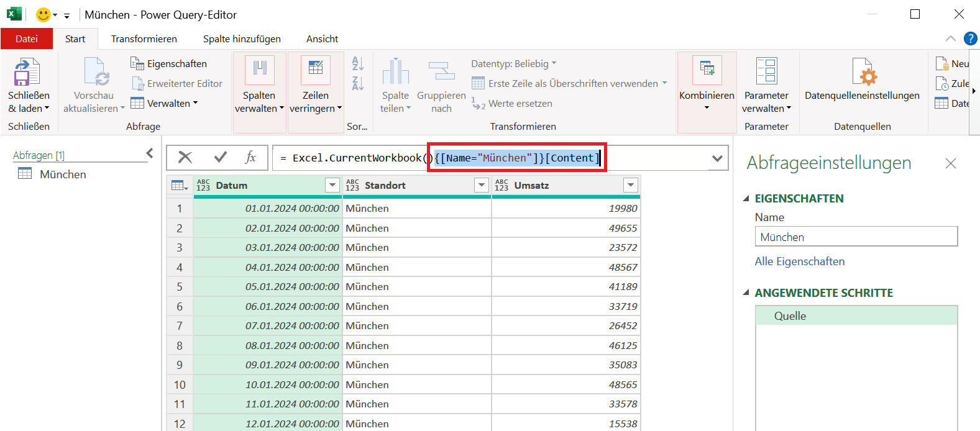Open the Standort column filter dropdown

482,185
